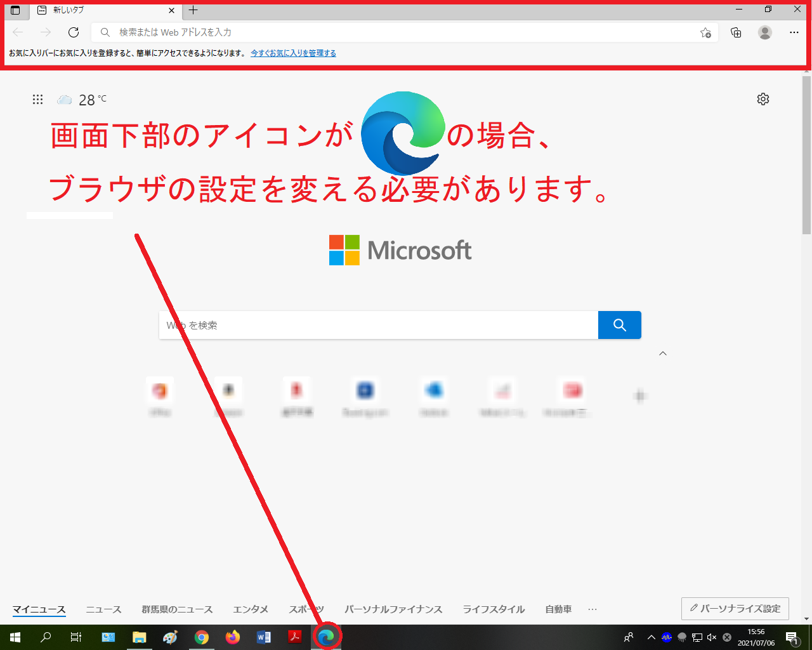The width and height of the screenshot is (812, 650).
Task: Open a new tab with plus button
Action: pyautogui.click(x=193, y=10)
